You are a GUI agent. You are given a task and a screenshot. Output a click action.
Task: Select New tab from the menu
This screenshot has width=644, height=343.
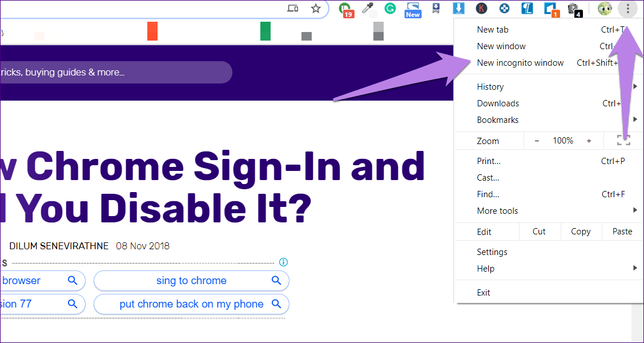pos(549,30)
